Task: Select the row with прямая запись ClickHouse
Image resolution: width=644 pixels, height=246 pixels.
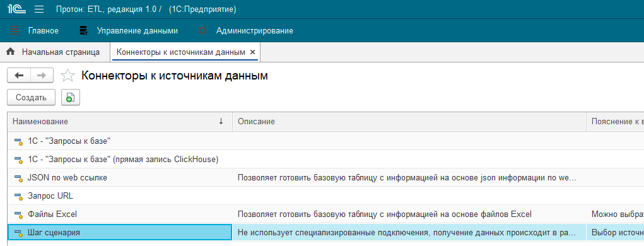Action: pyautogui.click(x=325, y=160)
